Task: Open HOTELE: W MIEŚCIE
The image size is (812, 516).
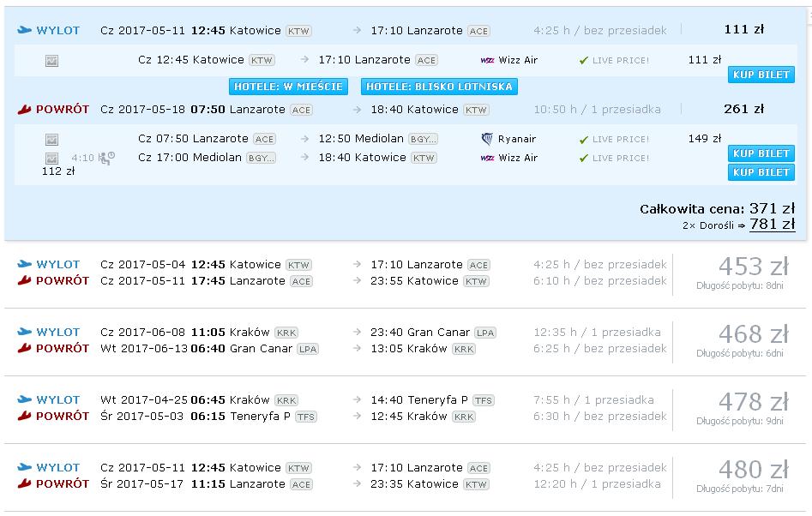Action: tap(288, 87)
